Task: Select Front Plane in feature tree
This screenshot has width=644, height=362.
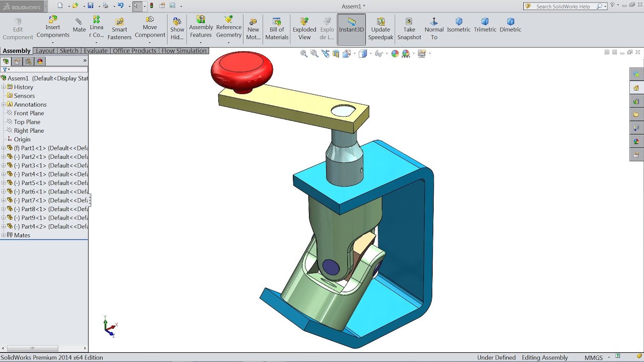Action: tap(29, 113)
